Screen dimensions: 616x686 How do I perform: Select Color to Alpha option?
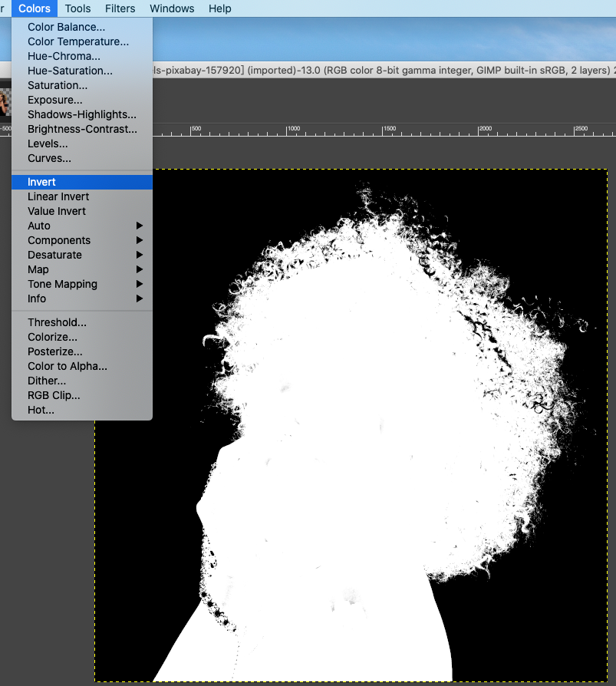[x=68, y=366]
